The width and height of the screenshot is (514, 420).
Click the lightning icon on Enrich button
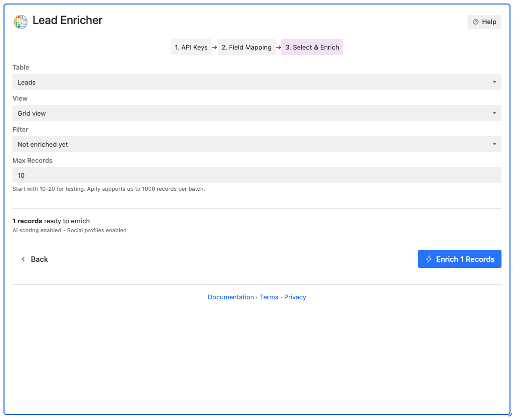pyautogui.click(x=429, y=259)
